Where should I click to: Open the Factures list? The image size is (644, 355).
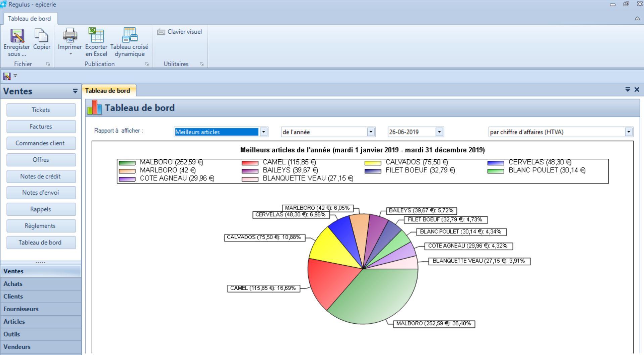(x=41, y=126)
